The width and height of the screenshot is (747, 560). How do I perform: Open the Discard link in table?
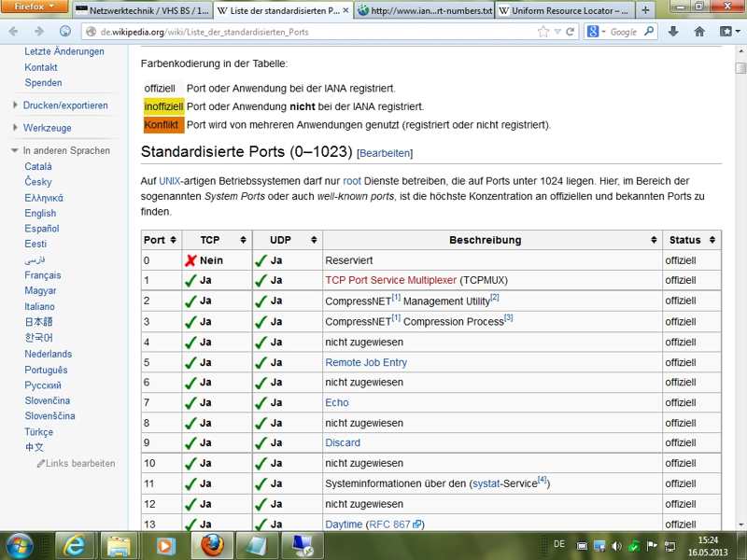[343, 442]
